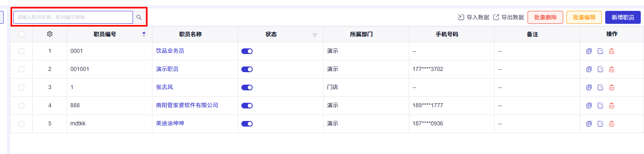The width and height of the screenshot is (644, 154).
Task: Toggle status switch for 饮品业务员
Action: [247, 51]
